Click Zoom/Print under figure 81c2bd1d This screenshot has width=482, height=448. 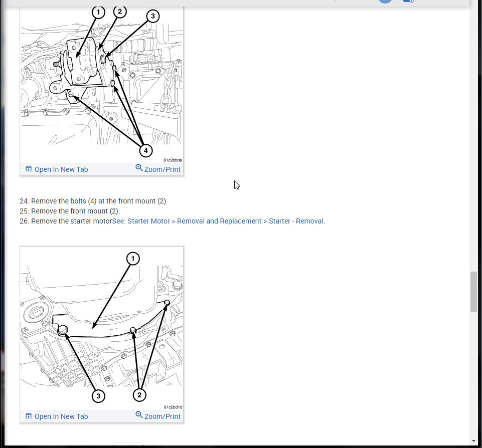click(x=158, y=416)
